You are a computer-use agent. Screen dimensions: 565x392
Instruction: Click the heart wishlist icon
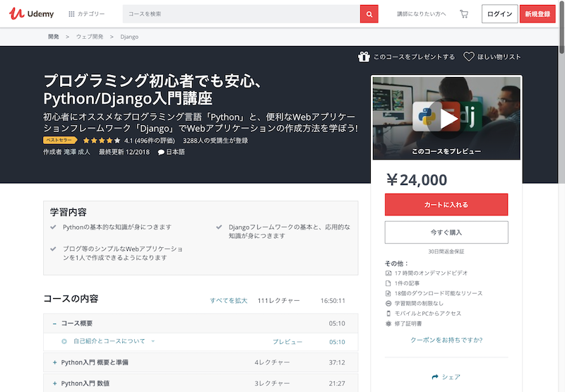tap(468, 57)
